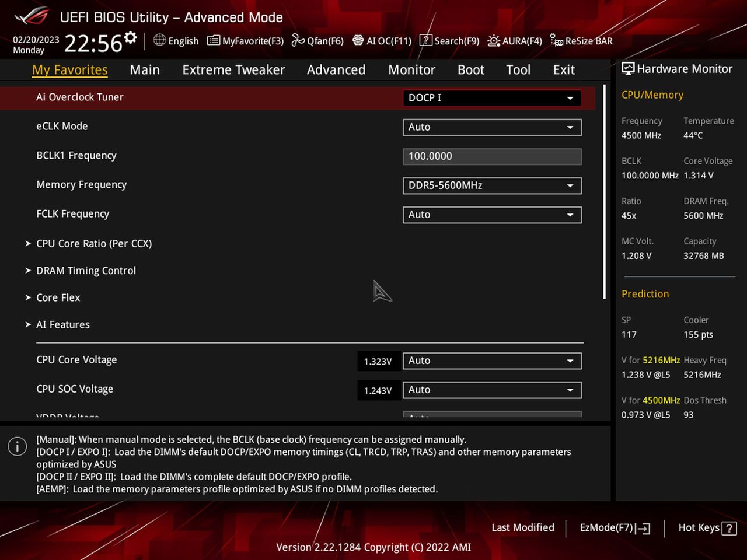Switch to the Main tab

point(145,70)
